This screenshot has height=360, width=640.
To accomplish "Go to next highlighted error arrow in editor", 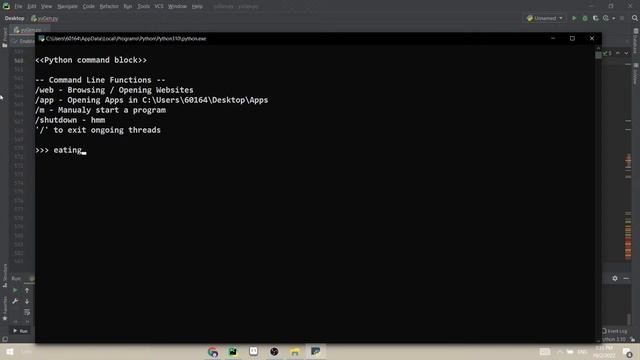I will pos(626,53).
